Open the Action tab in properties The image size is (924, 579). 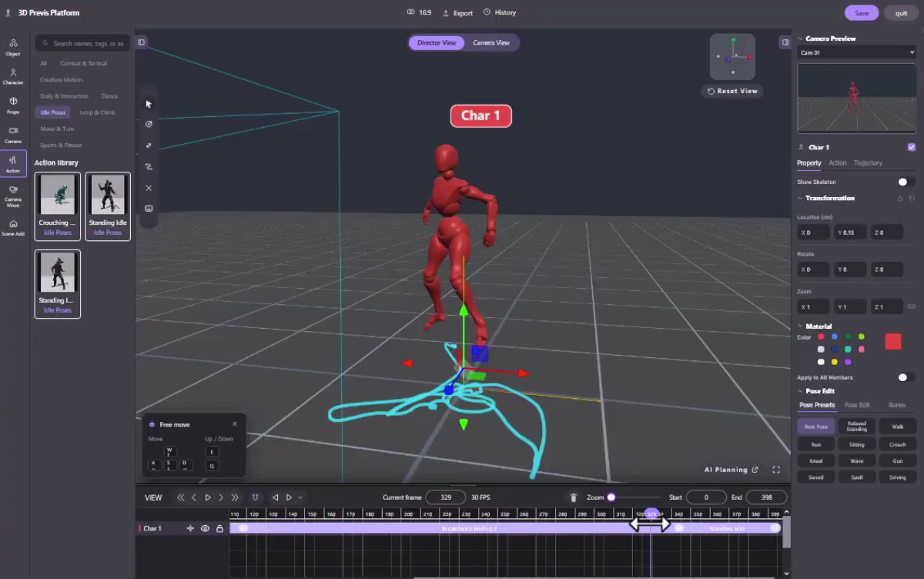pos(838,163)
